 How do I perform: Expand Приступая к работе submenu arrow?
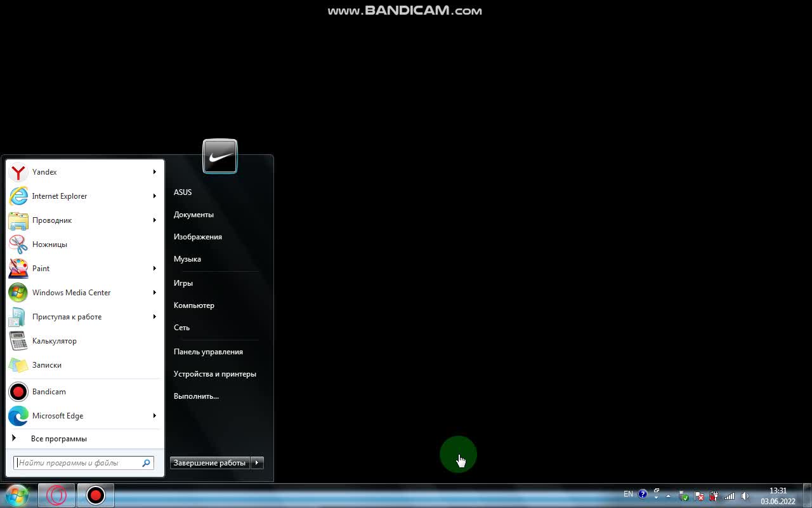click(154, 317)
